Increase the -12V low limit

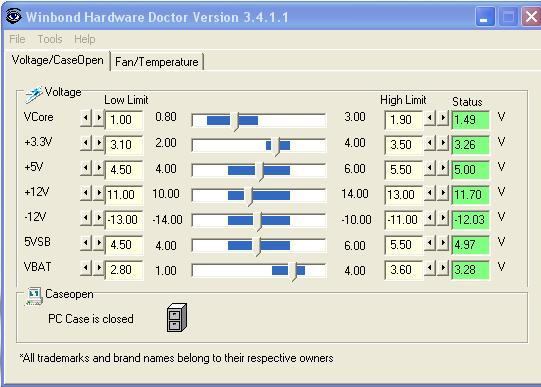pos(99,219)
